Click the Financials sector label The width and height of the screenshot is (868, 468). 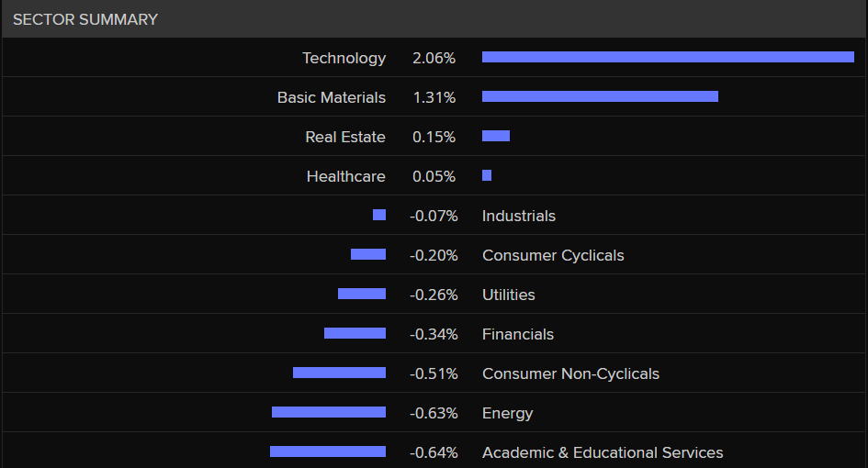click(x=517, y=334)
